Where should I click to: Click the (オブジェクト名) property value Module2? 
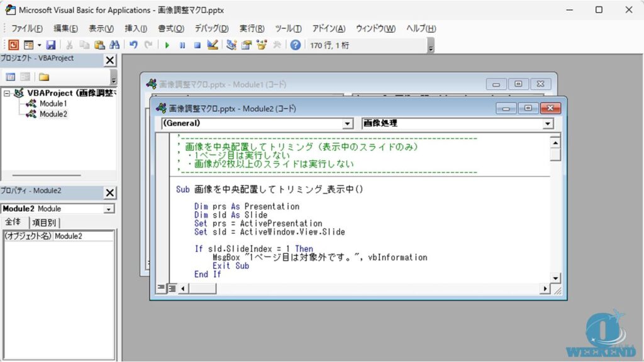coord(84,236)
